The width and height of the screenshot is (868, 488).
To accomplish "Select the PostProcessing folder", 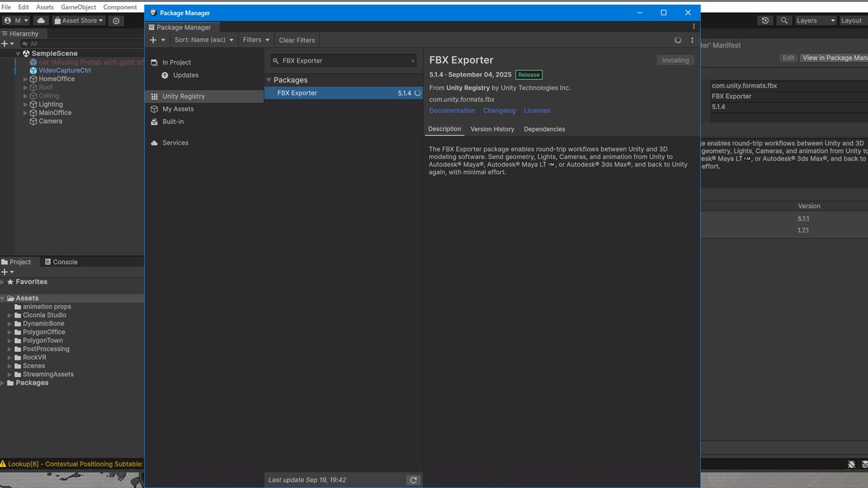I will (42, 349).
